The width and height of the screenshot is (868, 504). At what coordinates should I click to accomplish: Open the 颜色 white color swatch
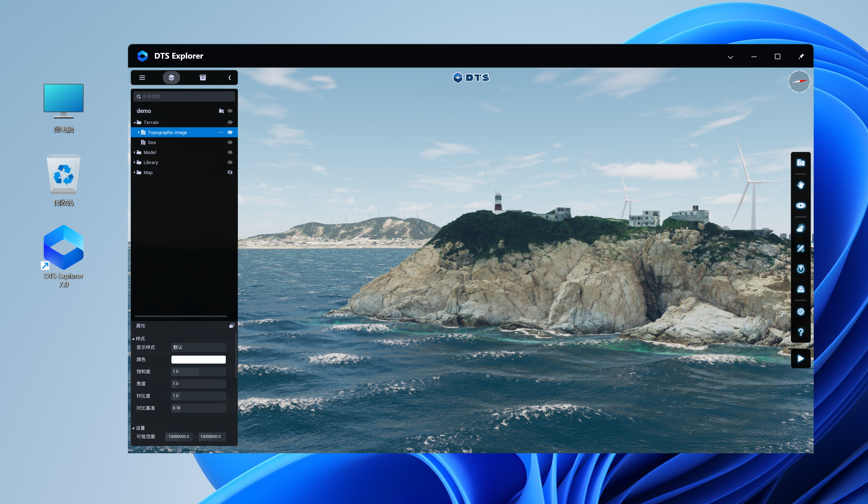point(198,360)
